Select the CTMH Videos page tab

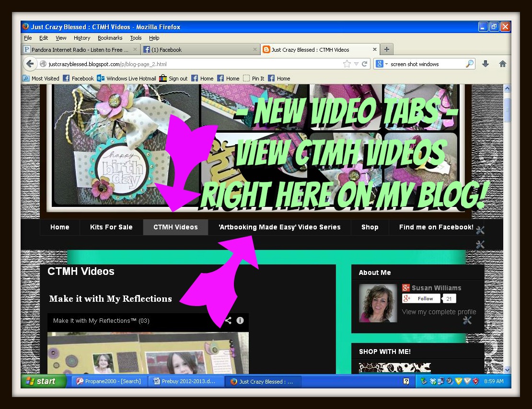tap(175, 227)
